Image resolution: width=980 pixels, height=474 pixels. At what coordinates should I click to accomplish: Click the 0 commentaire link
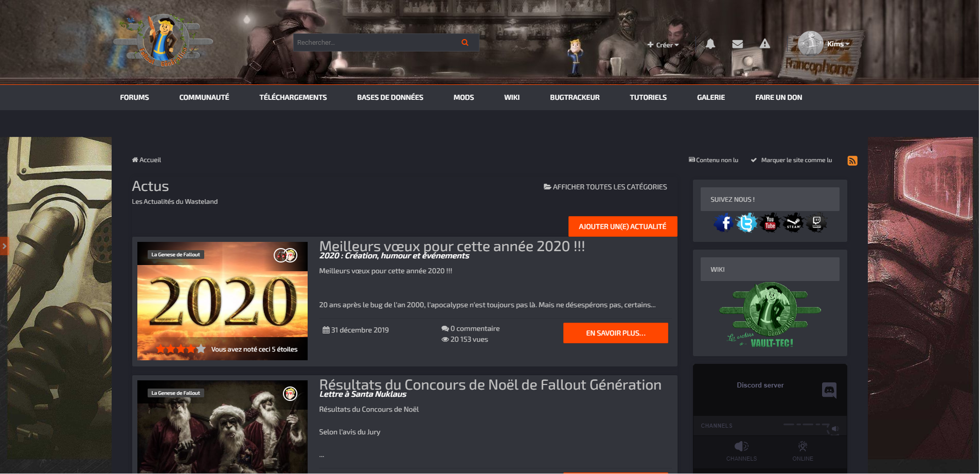tap(470, 328)
